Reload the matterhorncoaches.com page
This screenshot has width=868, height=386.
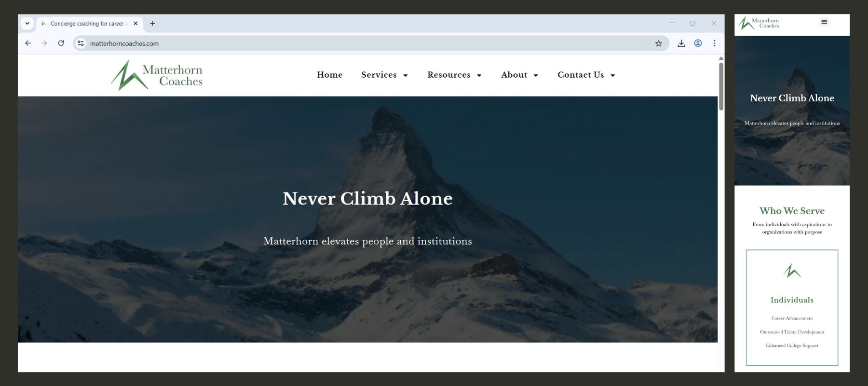pos(61,43)
